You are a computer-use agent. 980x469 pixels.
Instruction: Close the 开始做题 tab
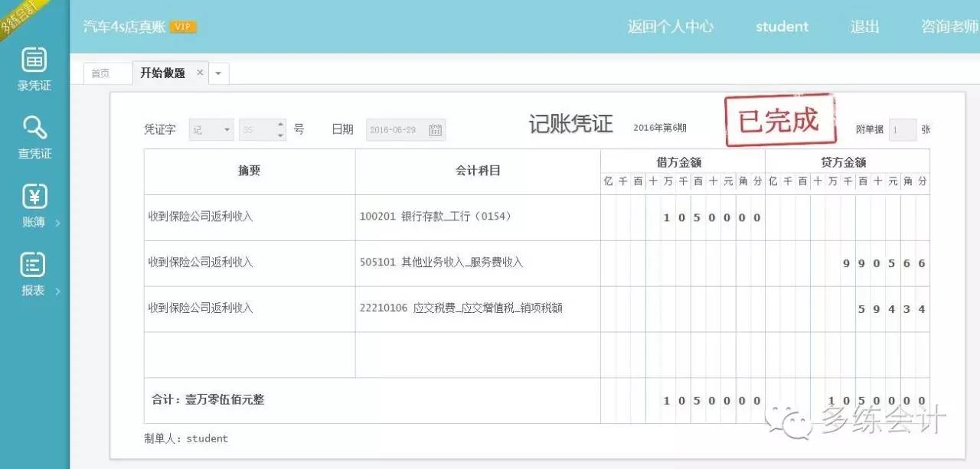click(x=199, y=73)
